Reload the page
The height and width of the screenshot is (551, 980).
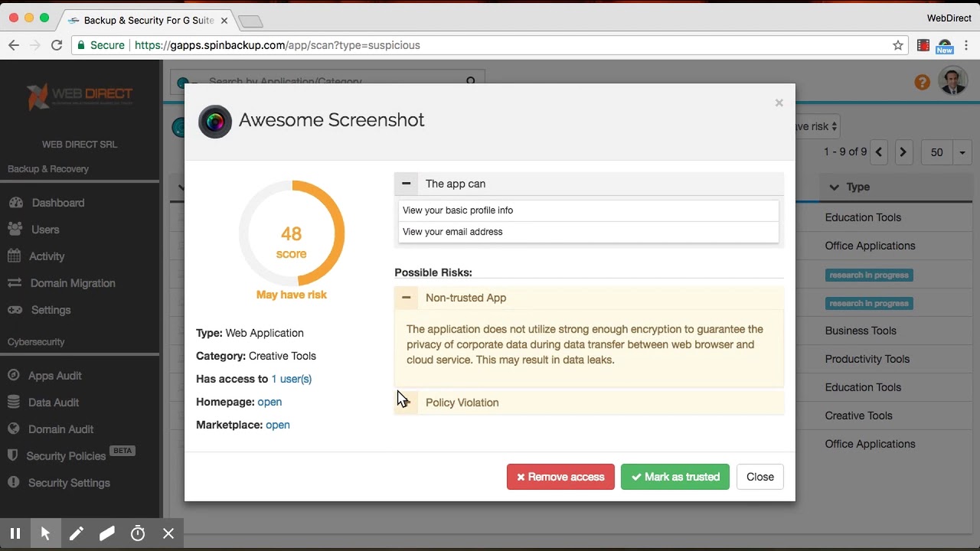[x=57, y=45]
